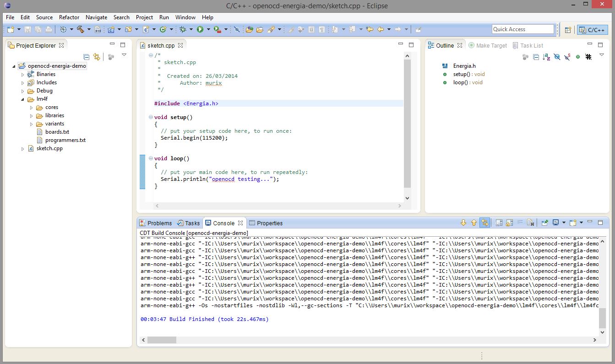
Task: Close the sketch.cpp editor tab
Action: pyautogui.click(x=180, y=45)
